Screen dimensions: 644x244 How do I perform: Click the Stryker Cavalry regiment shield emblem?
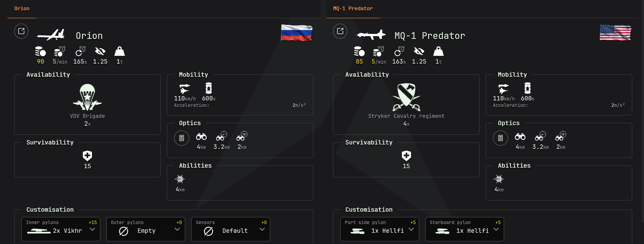406,97
